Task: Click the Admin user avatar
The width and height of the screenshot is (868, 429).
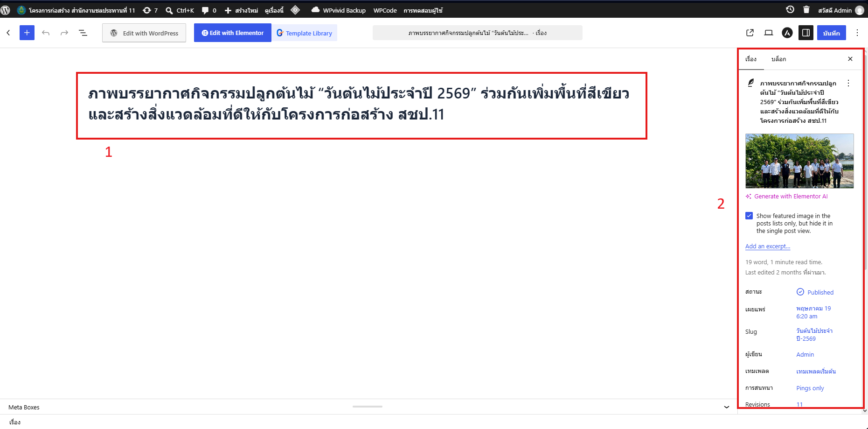Action: click(x=859, y=10)
